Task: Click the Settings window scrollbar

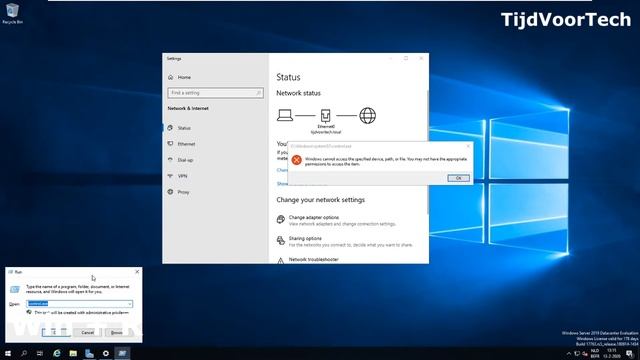Action: click(x=427, y=151)
